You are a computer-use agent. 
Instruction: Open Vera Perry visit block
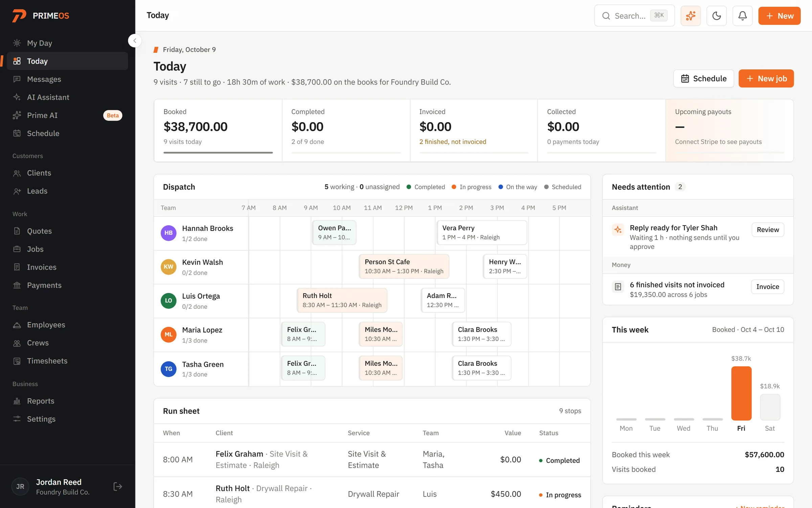tap(482, 233)
